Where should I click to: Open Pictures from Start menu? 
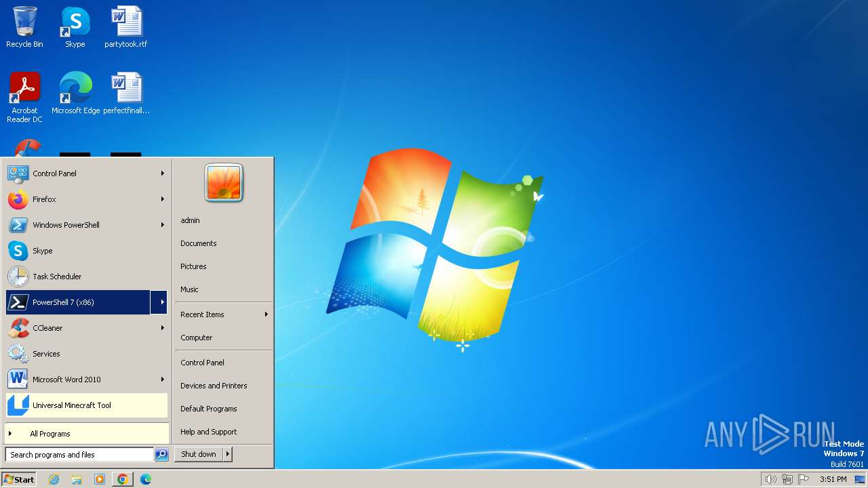[224, 266]
